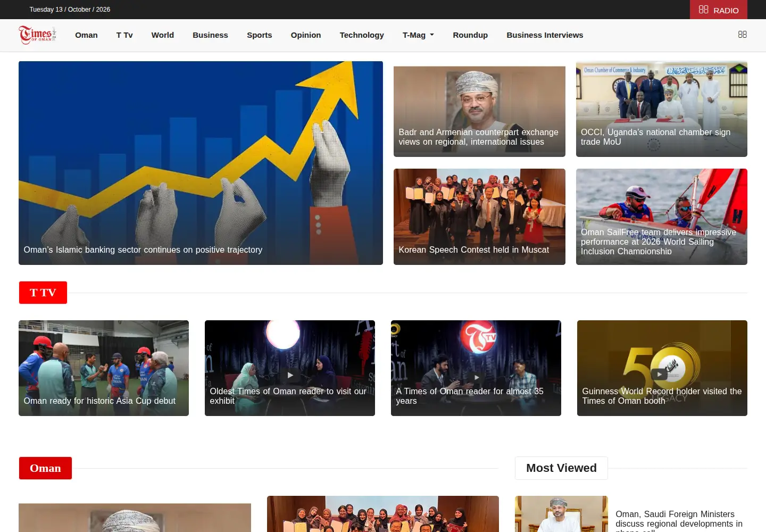Open Oman SailFree team article
The height and width of the screenshot is (532, 766).
click(x=662, y=217)
